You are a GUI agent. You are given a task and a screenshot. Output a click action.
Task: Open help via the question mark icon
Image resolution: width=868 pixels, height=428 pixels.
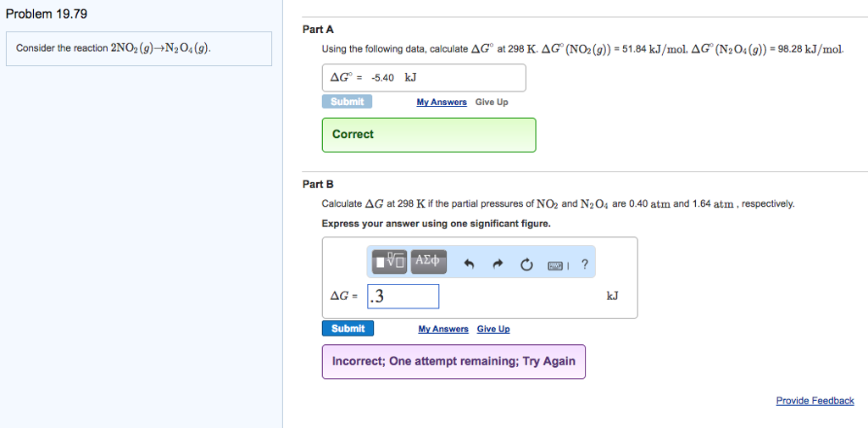click(584, 264)
